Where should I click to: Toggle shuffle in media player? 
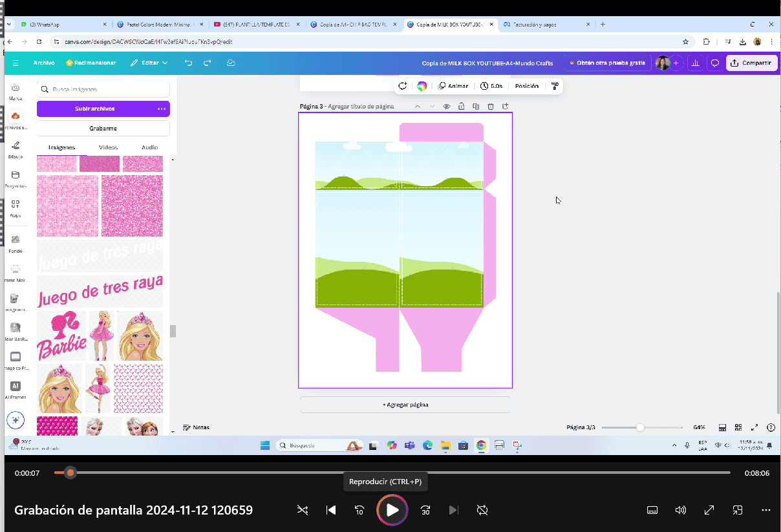(303, 510)
